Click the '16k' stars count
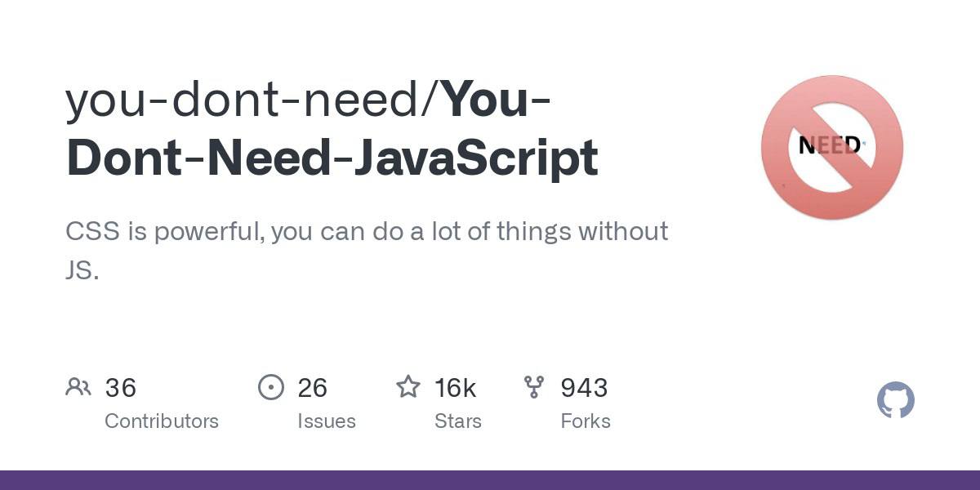 coord(455,387)
